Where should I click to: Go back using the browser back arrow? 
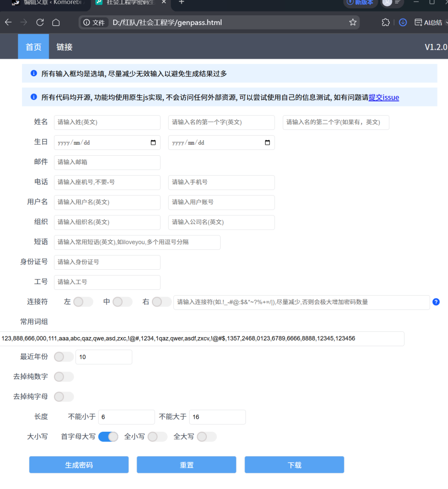click(8, 22)
